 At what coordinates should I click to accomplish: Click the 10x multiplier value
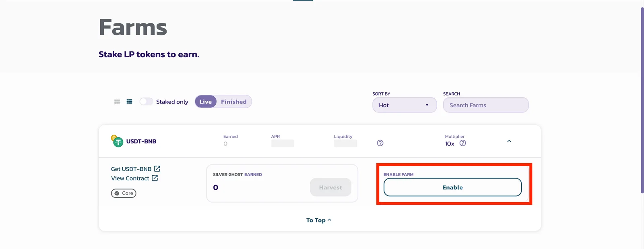(x=450, y=144)
